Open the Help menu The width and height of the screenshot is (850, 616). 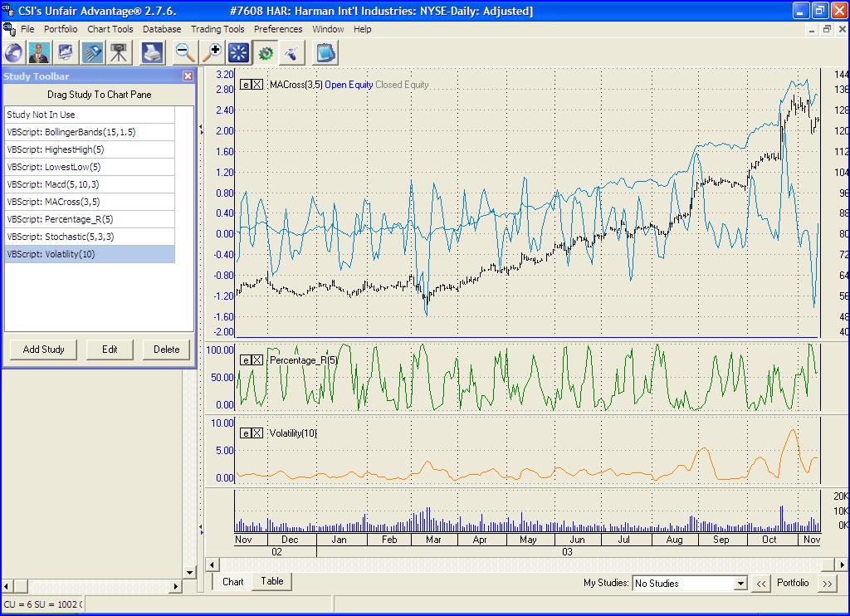tap(362, 29)
